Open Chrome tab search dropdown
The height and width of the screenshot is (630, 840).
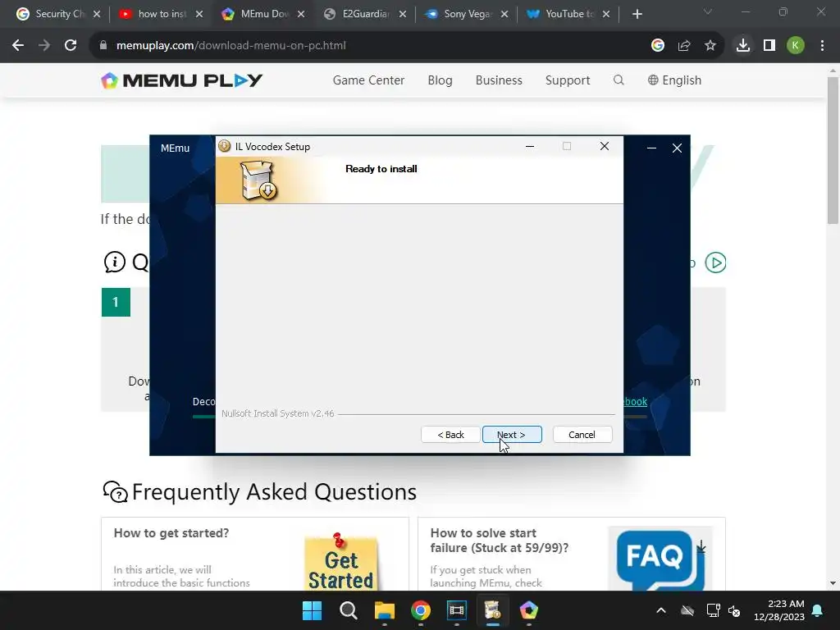tap(708, 11)
